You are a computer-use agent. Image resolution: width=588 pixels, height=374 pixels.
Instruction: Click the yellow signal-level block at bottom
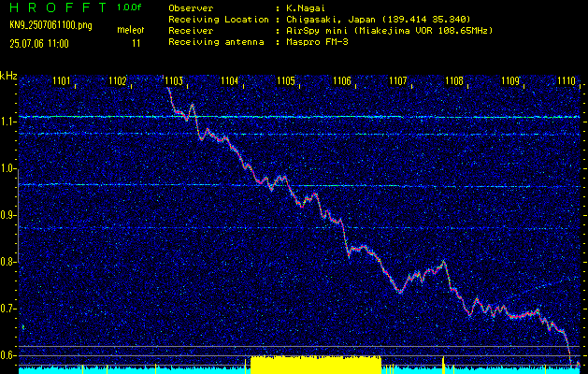(316, 364)
